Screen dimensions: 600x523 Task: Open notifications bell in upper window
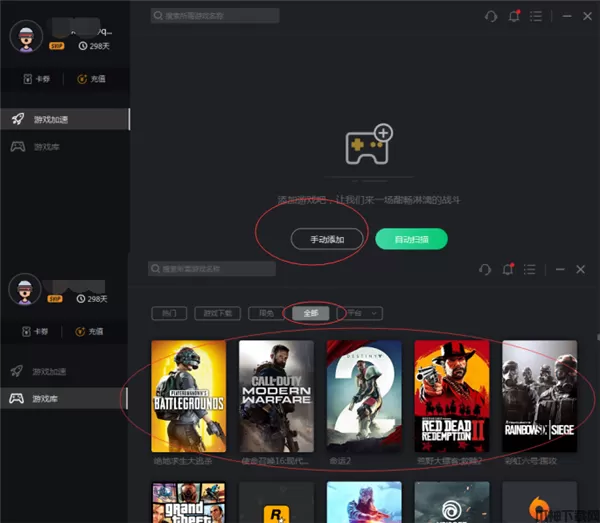[x=514, y=16]
